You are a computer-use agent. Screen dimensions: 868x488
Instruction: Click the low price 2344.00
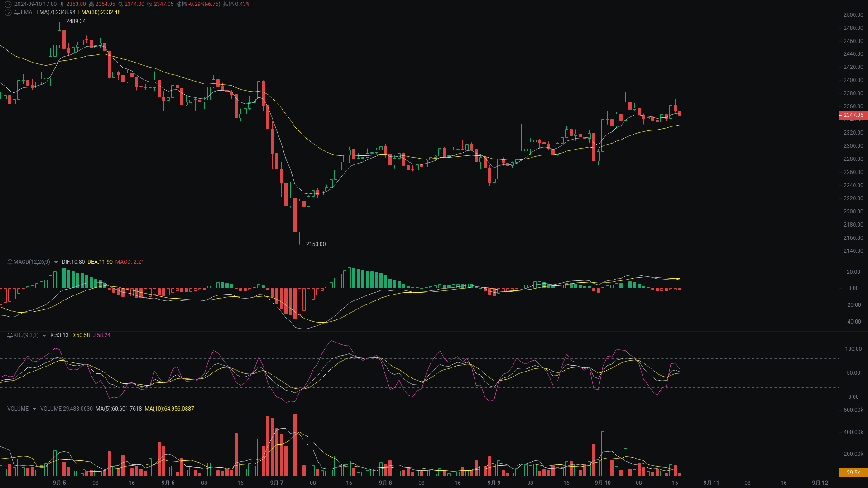click(134, 4)
